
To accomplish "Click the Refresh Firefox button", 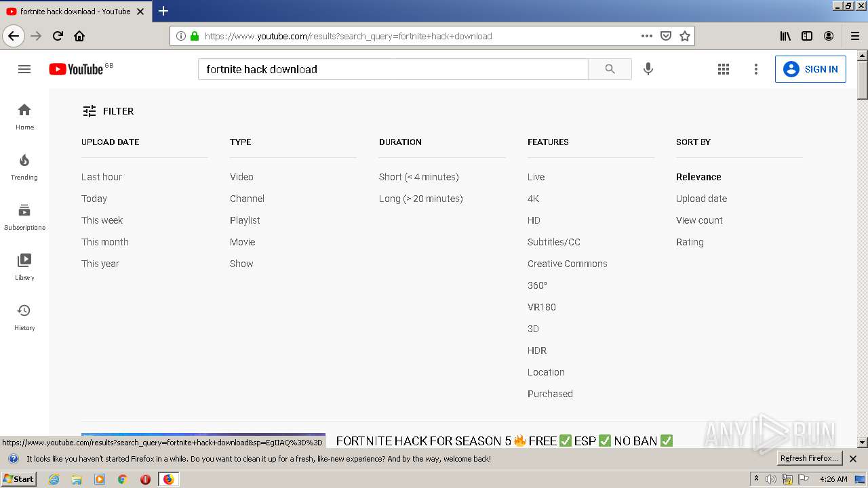I will (809, 459).
